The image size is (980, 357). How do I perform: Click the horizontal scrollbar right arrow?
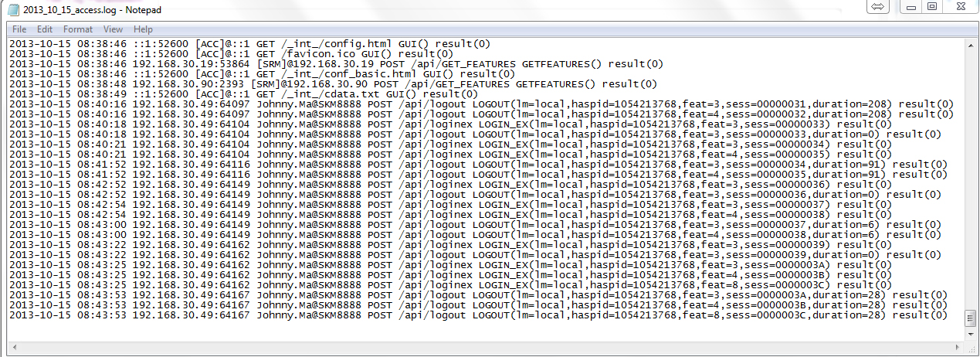[958, 348]
